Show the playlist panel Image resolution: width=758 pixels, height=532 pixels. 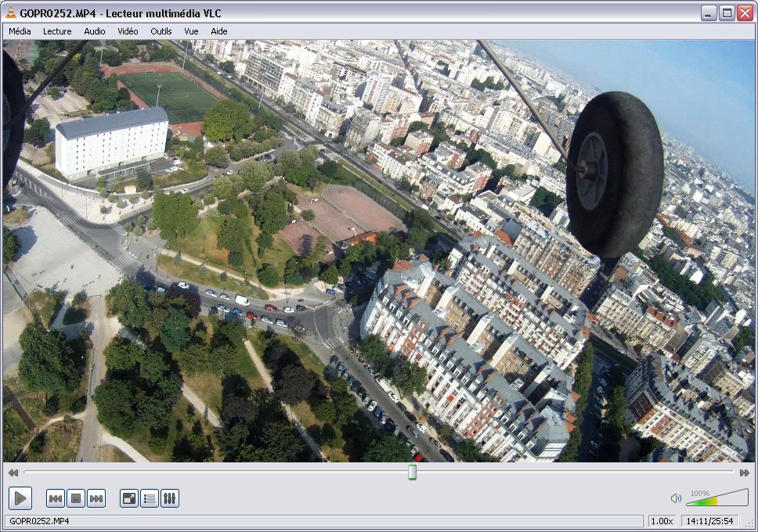[150, 498]
